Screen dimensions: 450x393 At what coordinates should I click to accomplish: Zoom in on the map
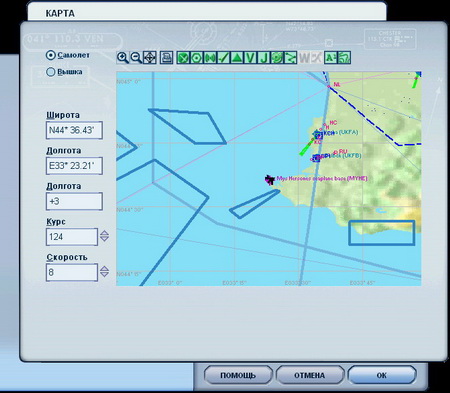click(123, 58)
